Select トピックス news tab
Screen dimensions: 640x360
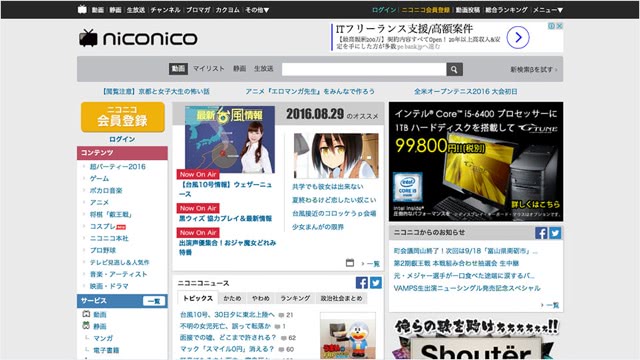tap(198, 298)
